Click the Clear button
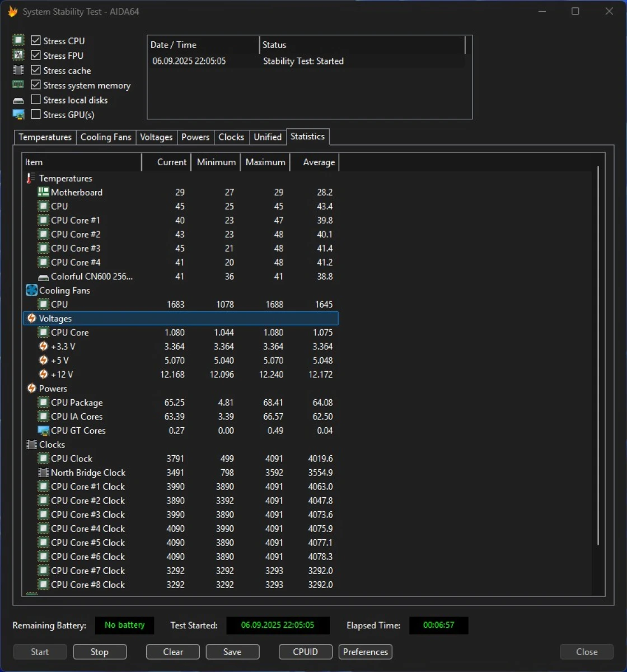 coord(173,652)
